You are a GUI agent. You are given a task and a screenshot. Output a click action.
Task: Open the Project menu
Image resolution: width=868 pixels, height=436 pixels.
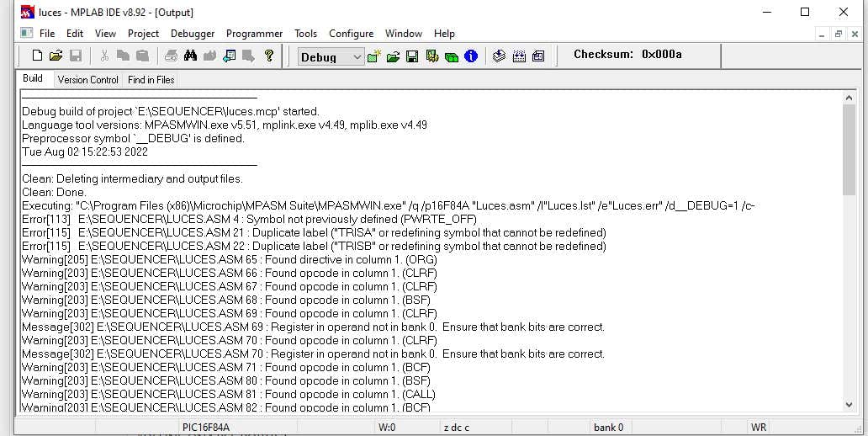coord(143,33)
